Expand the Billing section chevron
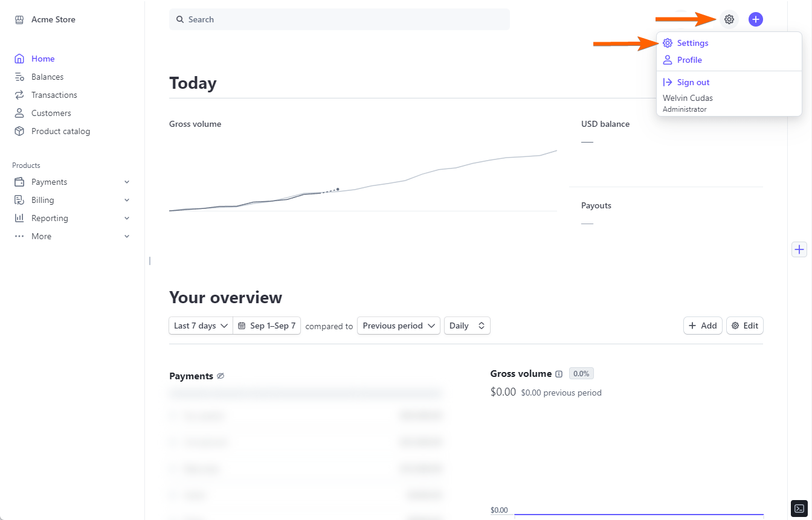 point(127,200)
